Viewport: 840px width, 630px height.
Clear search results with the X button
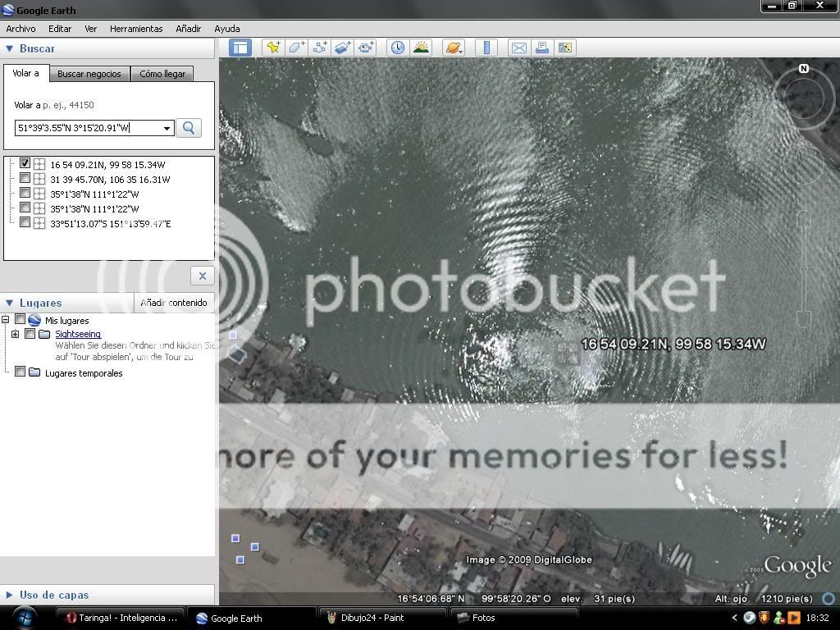click(202, 276)
